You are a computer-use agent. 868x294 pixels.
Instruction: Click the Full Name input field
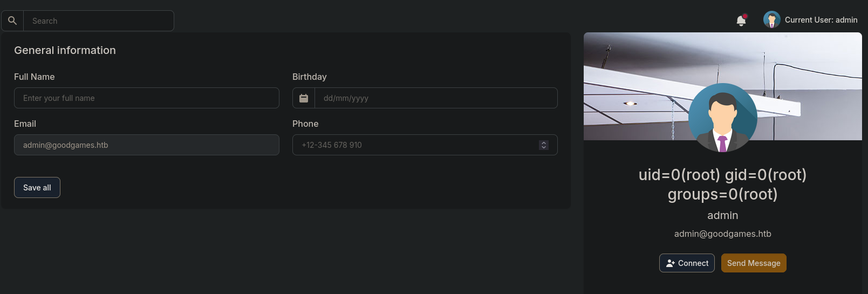[147, 98]
